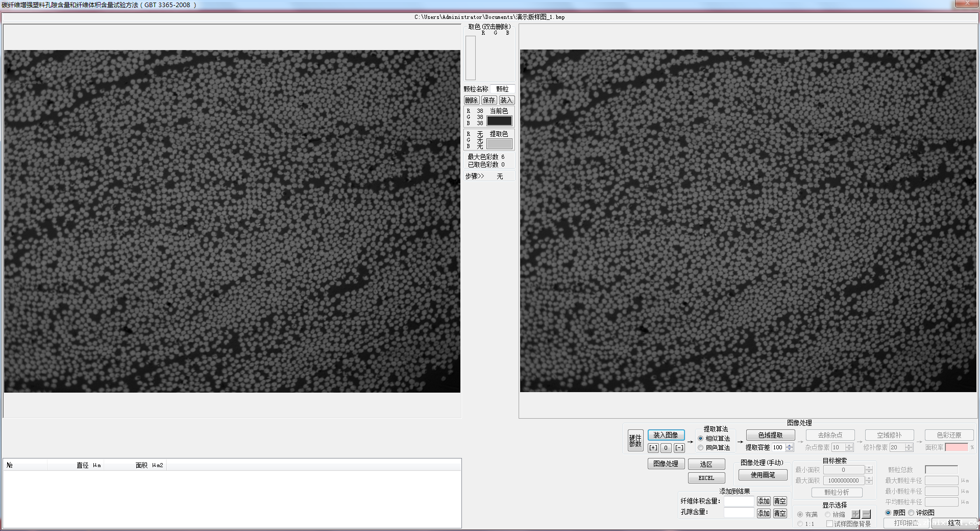Click the [+] zoom in button
This screenshot has height=531, width=980.
tap(653, 448)
